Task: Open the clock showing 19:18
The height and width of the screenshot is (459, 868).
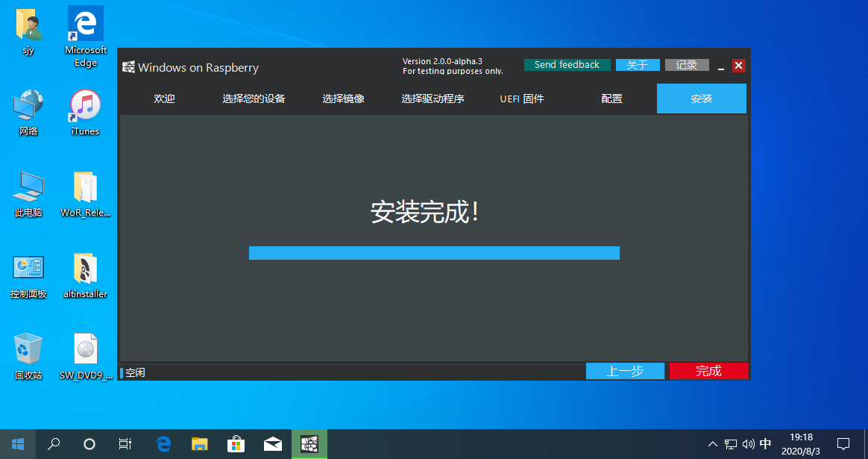Action: click(x=801, y=444)
